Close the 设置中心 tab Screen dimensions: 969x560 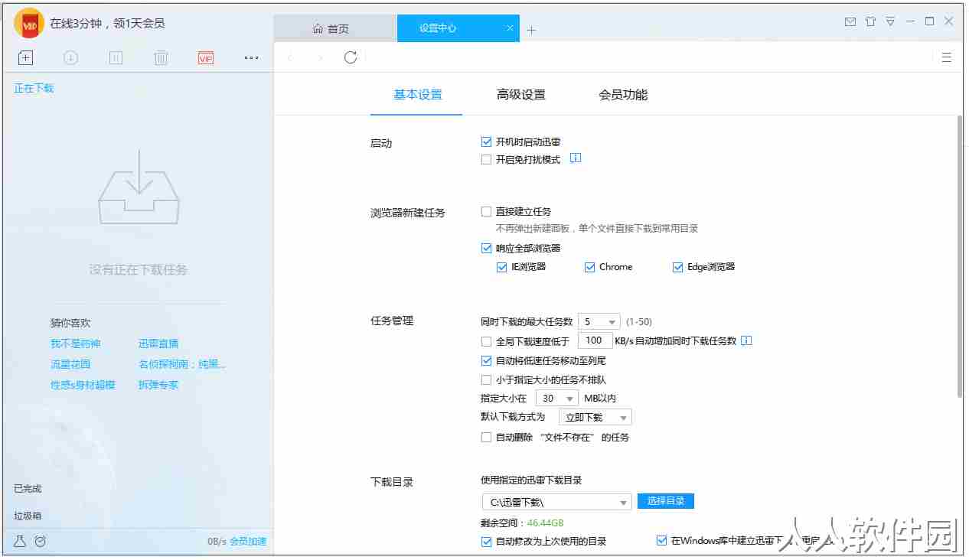click(x=511, y=28)
